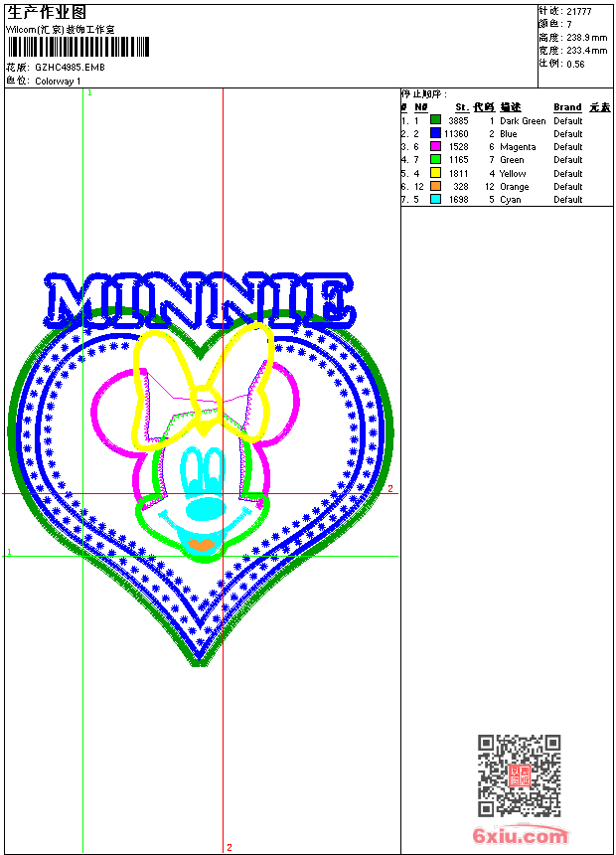Select the stitch count value 21777

tap(579, 12)
